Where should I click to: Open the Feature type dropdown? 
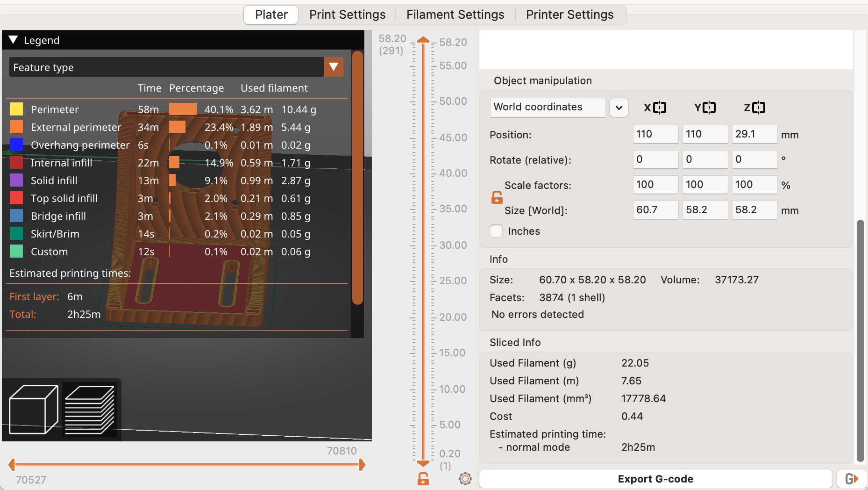coord(334,67)
